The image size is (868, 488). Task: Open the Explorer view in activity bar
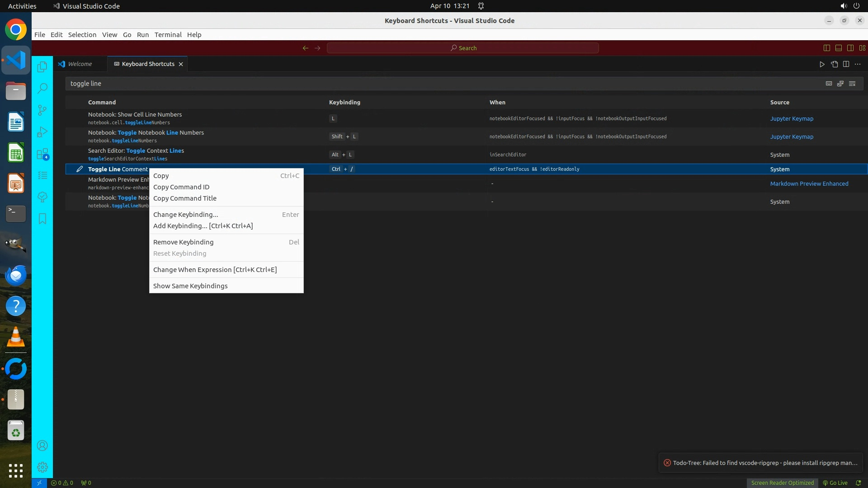(x=42, y=67)
